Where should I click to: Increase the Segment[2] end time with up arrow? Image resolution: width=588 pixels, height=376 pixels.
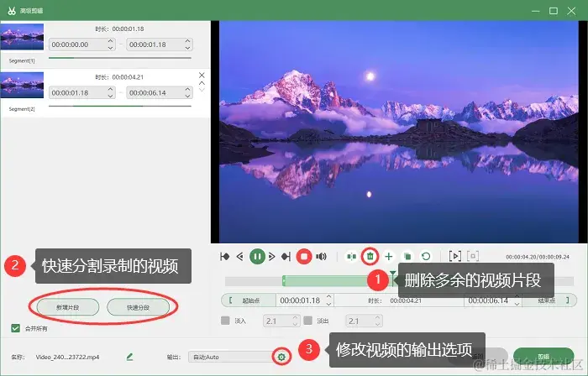(187, 89)
